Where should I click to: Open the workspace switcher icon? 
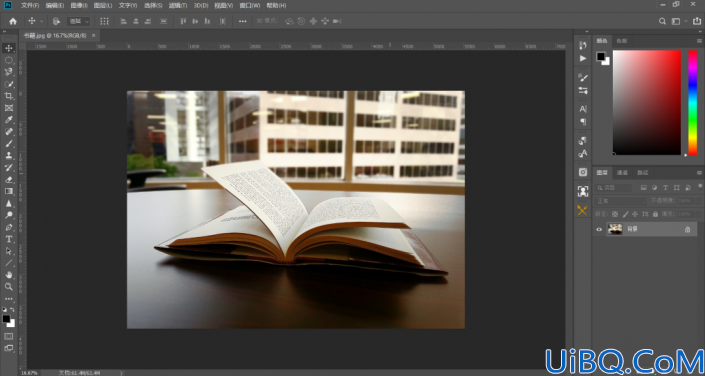(676, 21)
